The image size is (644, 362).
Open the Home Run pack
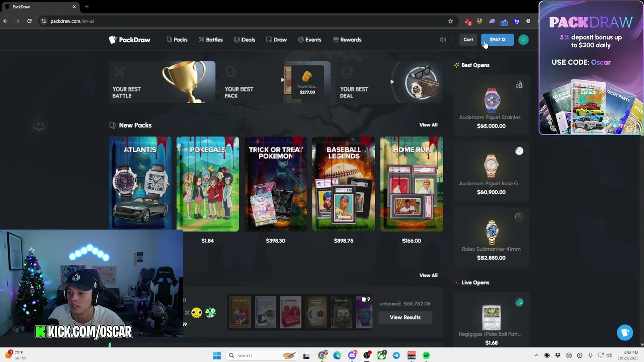(x=412, y=184)
